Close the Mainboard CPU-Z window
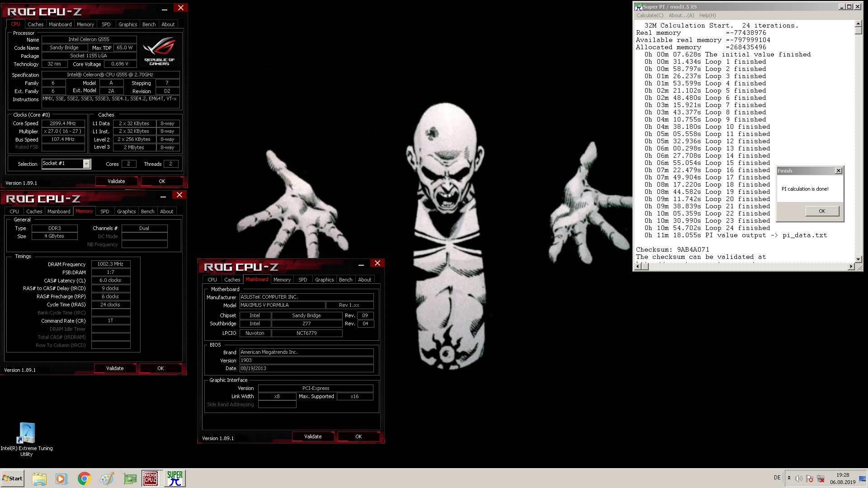Image resolution: width=868 pixels, height=488 pixels. 377,263
